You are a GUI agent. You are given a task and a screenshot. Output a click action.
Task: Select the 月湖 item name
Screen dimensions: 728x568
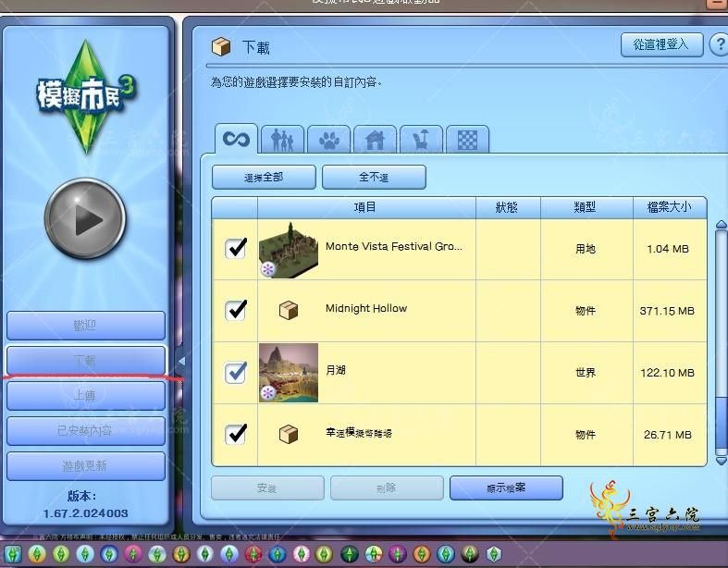(x=336, y=370)
